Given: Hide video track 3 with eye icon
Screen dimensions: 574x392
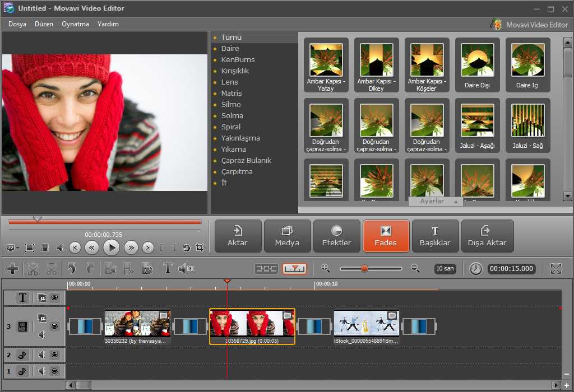Looking at the screenshot, I should click(54, 326).
